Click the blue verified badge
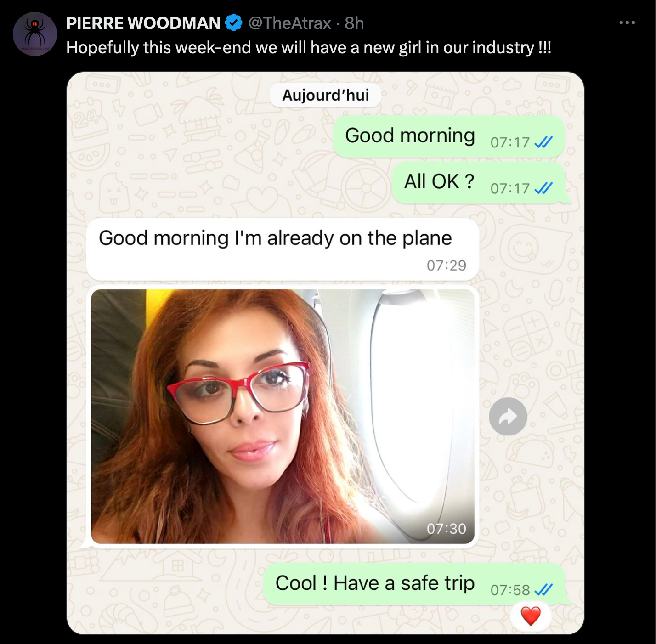This screenshot has width=656, height=644. pos(234,23)
